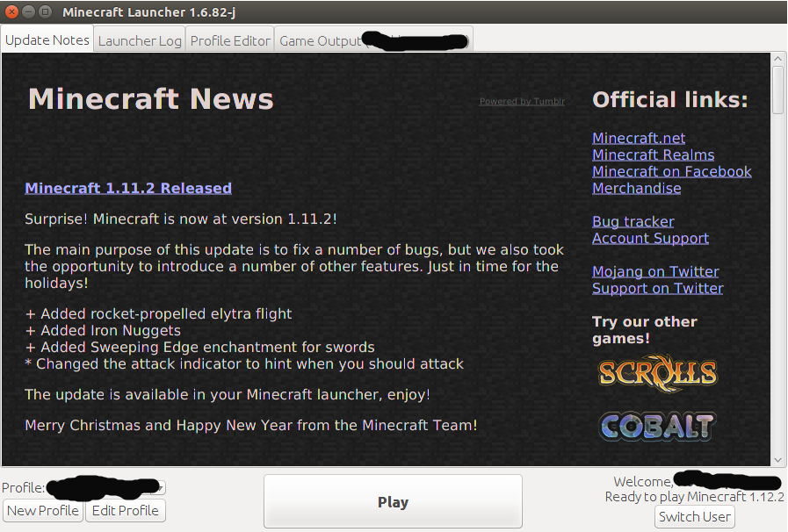Image resolution: width=788 pixels, height=532 pixels.
Task: Open the Minecraft 1.11.2 Released article link
Action: click(x=128, y=188)
